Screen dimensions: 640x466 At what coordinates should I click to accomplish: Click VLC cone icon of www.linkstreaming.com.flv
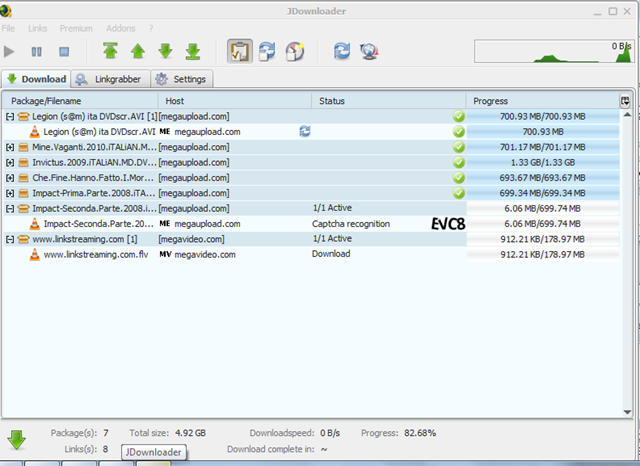[35, 255]
